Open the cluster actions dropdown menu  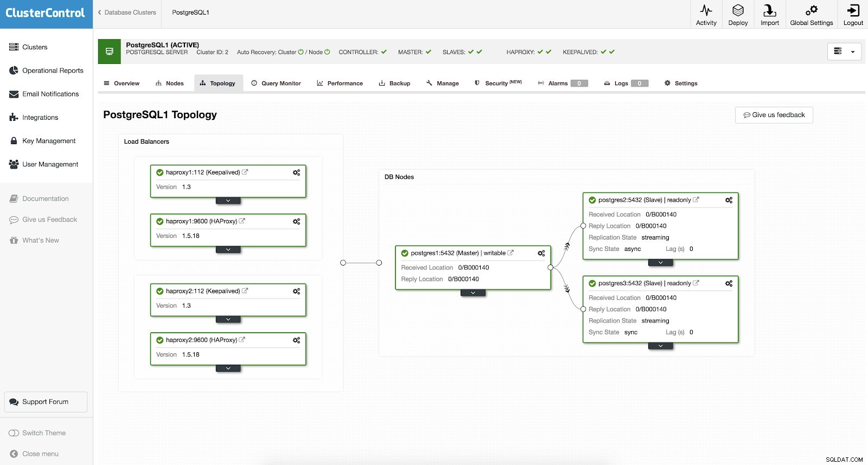click(x=845, y=51)
